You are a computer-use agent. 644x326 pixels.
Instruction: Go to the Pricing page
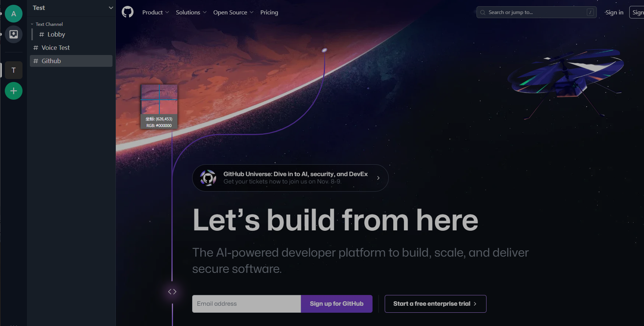pyautogui.click(x=269, y=12)
